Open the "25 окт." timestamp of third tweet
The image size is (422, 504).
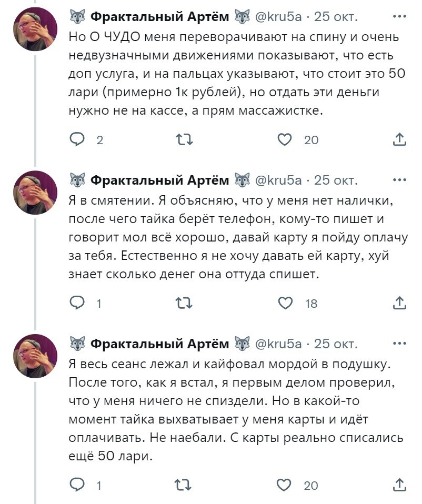click(x=336, y=344)
